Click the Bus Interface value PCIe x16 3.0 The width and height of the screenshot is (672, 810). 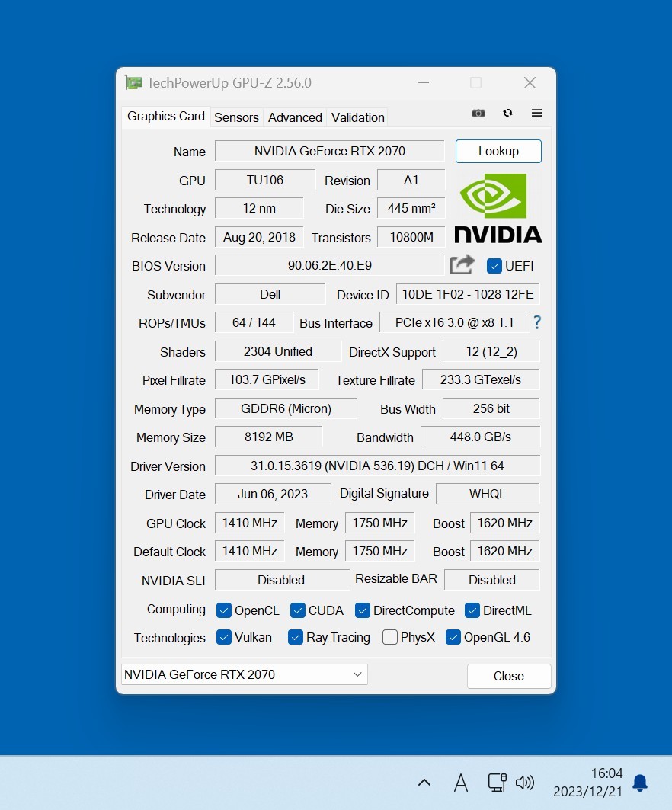click(x=455, y=323)
